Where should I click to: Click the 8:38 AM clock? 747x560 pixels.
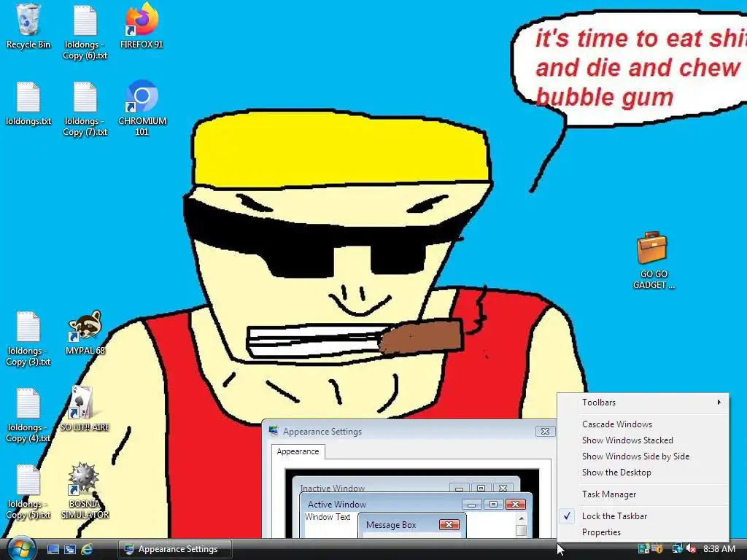719,549
